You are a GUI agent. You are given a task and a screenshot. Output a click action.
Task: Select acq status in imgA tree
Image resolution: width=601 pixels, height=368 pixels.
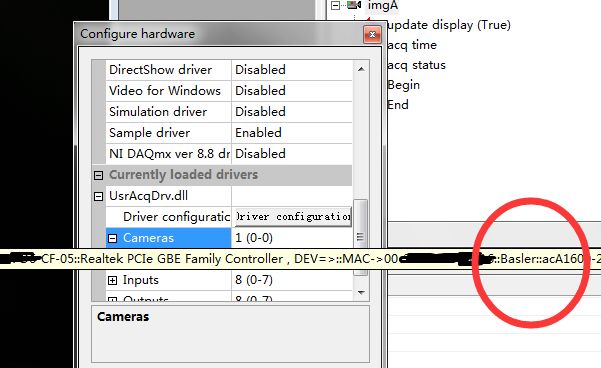click(416, 65)
